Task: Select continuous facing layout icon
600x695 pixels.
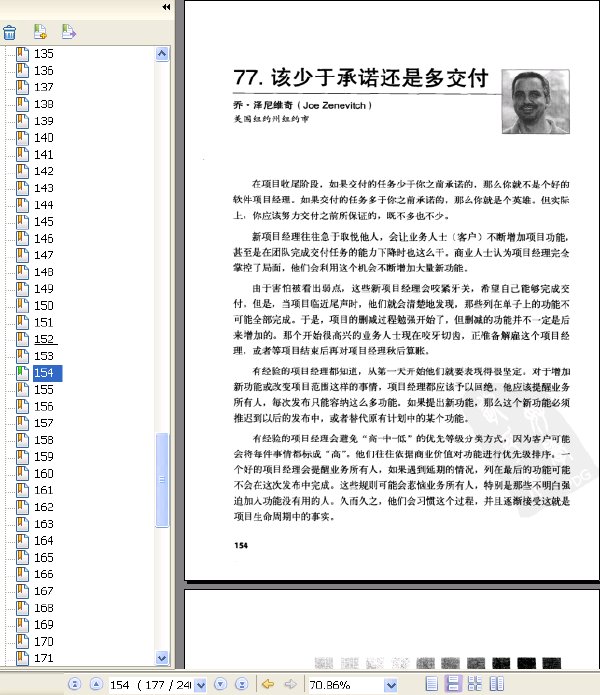Action: tap(475, 684)
